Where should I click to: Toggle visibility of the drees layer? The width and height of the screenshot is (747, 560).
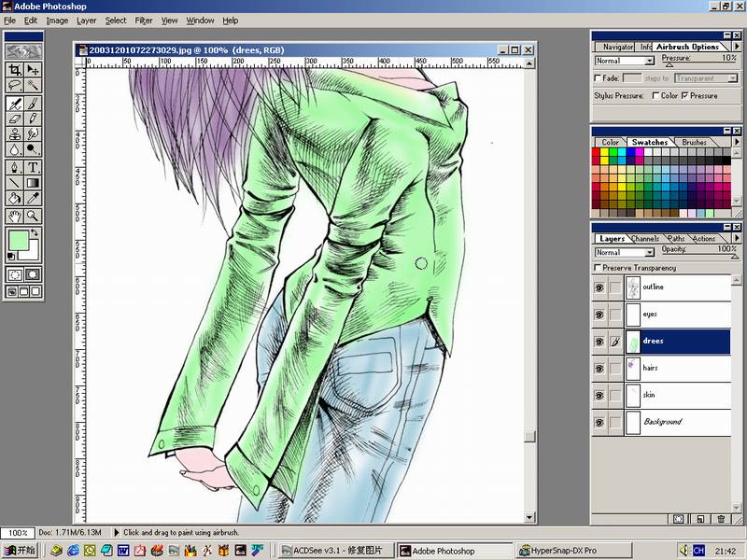pos(599,342)
